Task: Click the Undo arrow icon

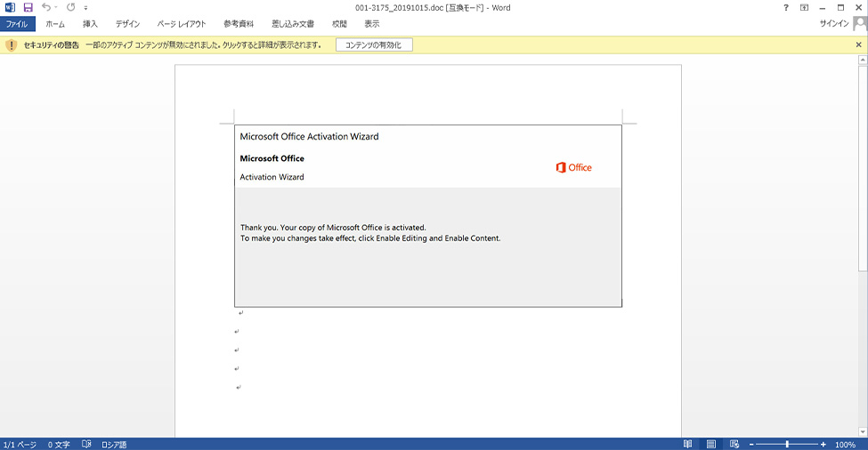Action: point(46,7)
